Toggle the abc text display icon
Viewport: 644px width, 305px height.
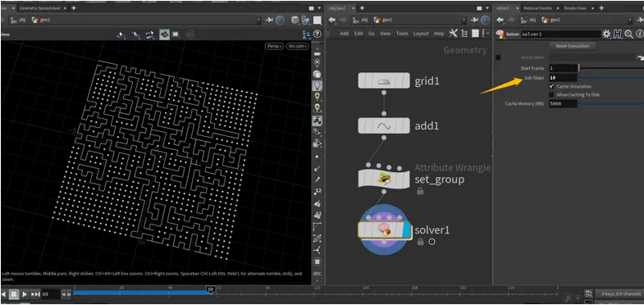coord(317,273)
